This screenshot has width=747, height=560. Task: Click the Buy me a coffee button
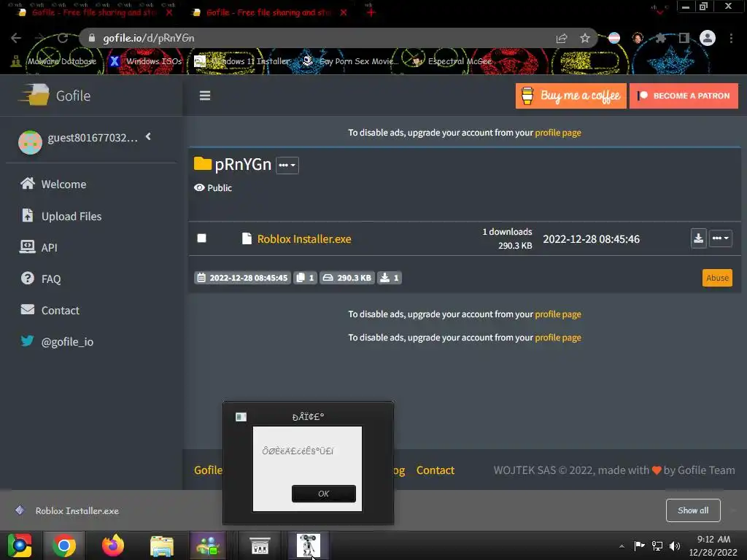pyautogui.click(x=570, y=96)
